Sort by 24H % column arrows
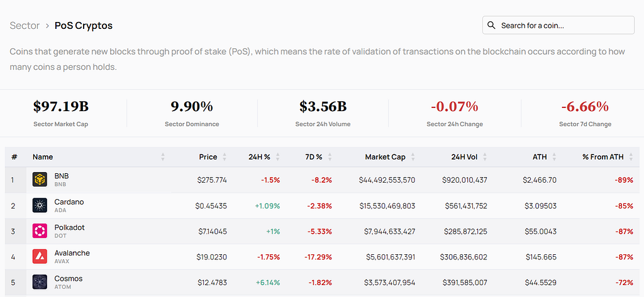The height and width of the screenshot is (297, 644). (x=277, y=157)
